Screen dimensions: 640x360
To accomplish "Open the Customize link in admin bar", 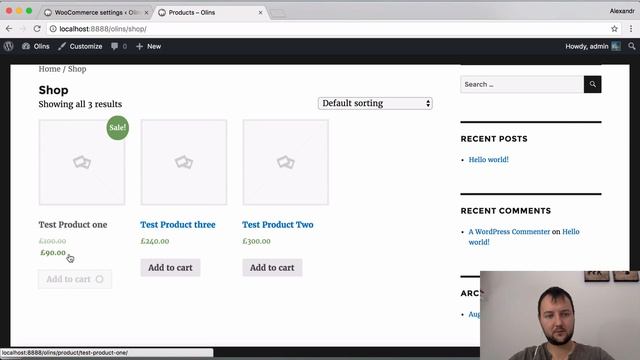I will pos(80,46).
